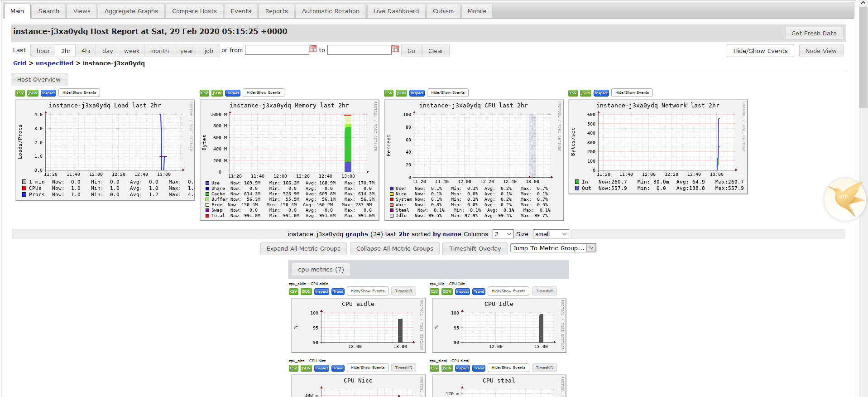Open the unspecified cluster link
Image resolution: width=868 pixels, height=397 pixels.
(x=54, y=63)
